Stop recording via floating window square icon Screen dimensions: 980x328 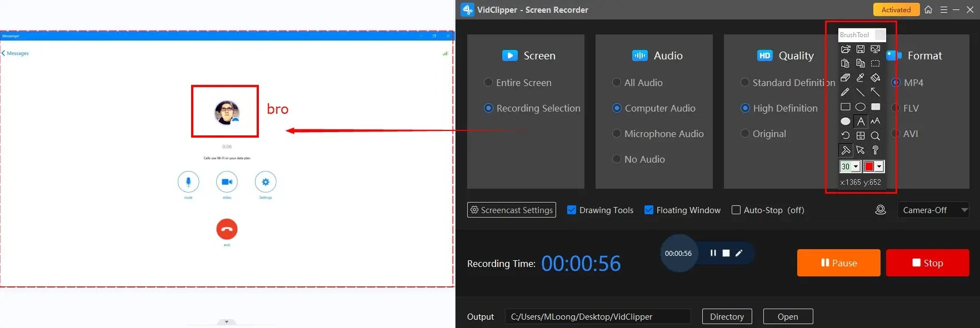click(x=726, y=253)
